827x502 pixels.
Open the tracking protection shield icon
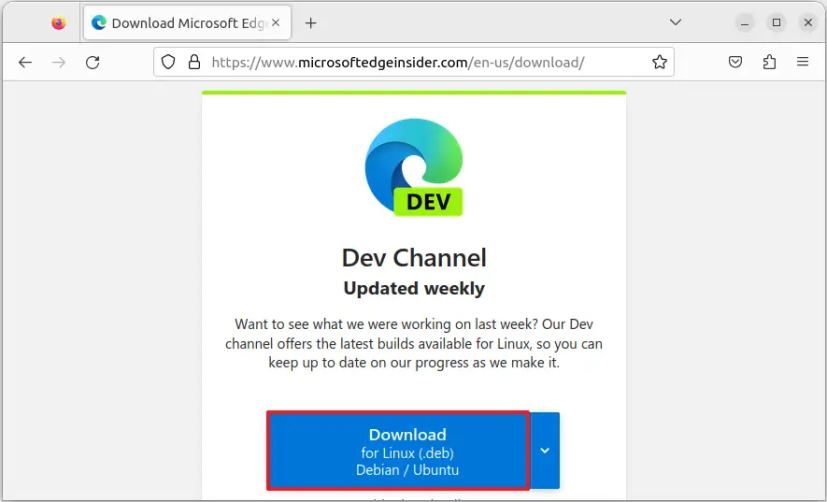168,62
